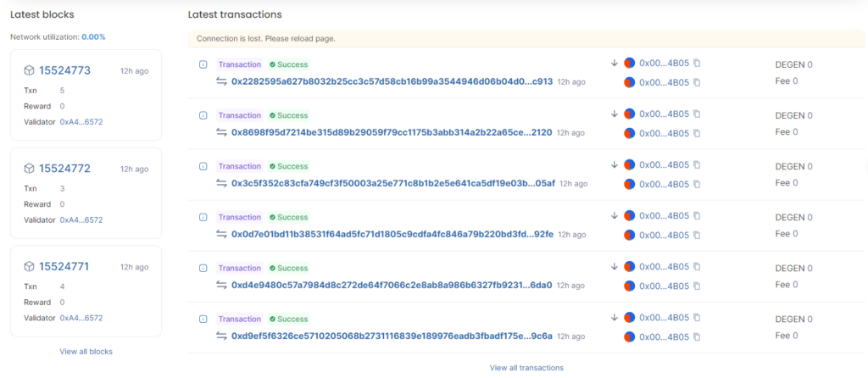Click the cube icon of block 15524773
The width and height of the screenshot is (868, 378).
(29, 70)
